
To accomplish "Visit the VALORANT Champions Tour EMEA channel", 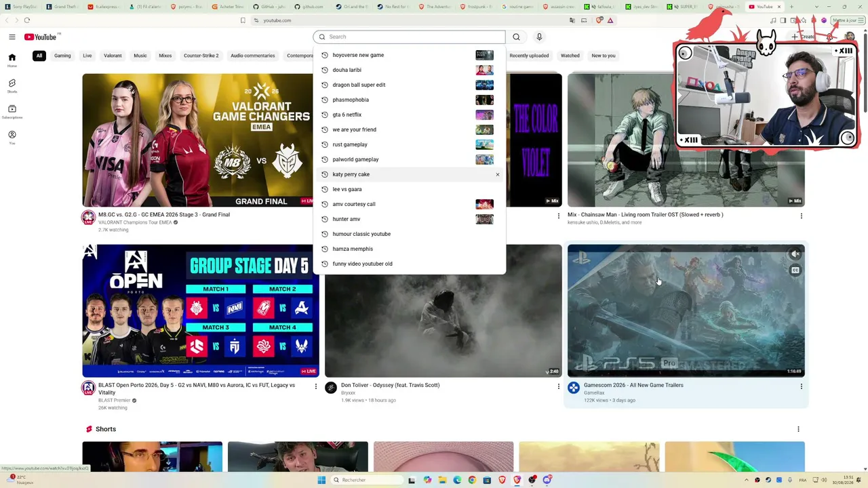I will point(135,222).
